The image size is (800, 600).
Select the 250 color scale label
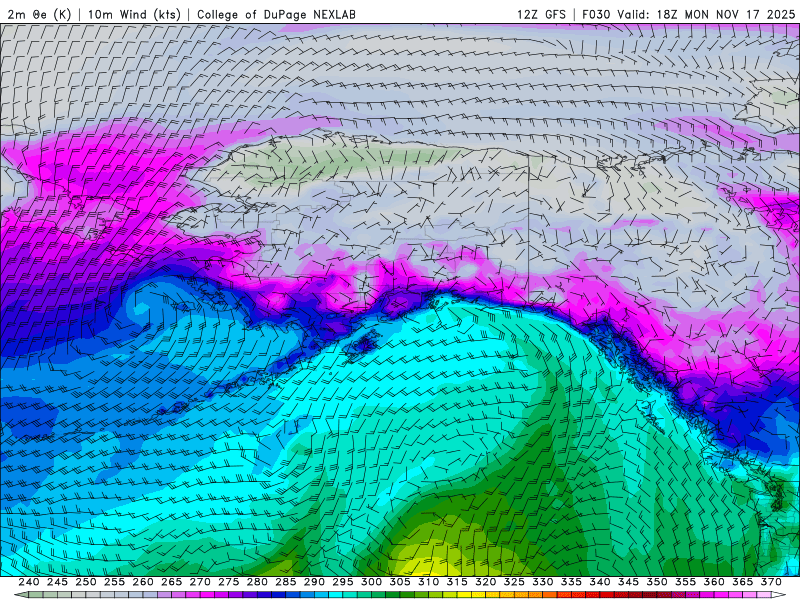[x=86, y=582]
